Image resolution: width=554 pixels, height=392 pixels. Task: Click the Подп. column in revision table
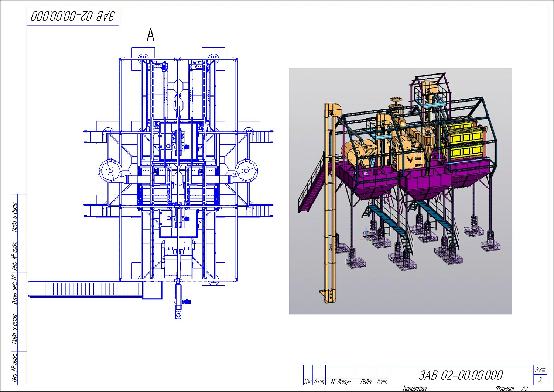[366, 382]
